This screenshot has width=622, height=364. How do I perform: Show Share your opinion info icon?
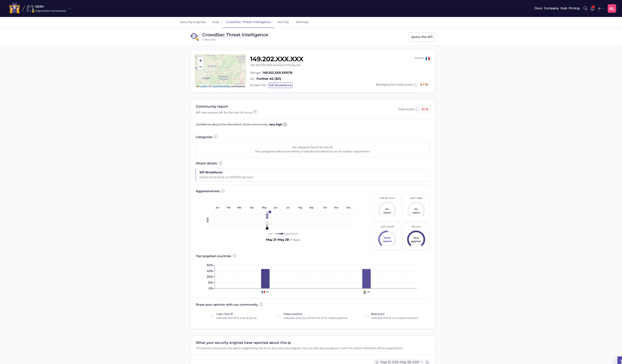(x=261, y=304)
